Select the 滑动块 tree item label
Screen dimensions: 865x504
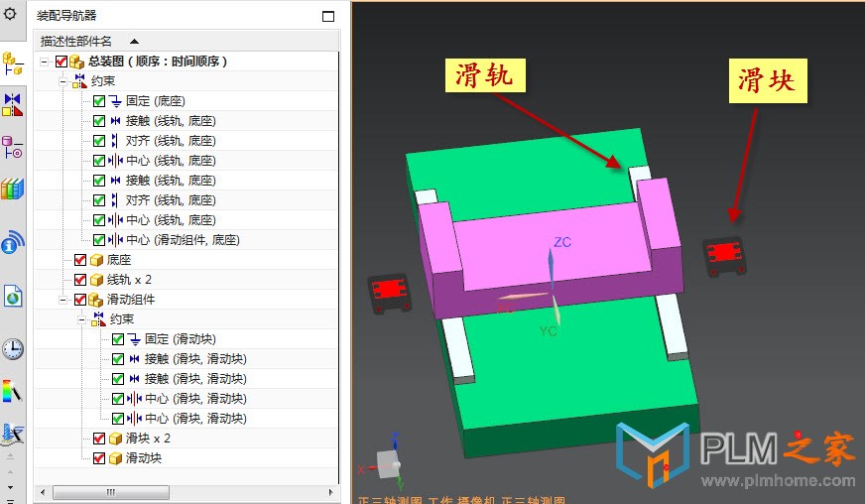pos(144,458)
